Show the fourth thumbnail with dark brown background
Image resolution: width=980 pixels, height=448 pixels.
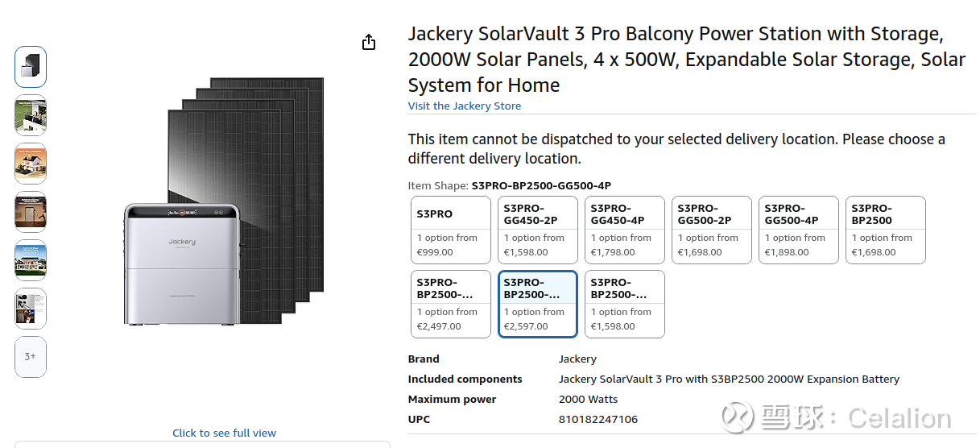click(31, 212)
